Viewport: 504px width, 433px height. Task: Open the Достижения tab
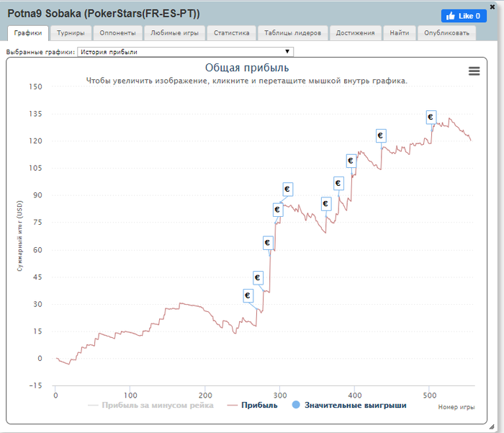pos(355,32)
